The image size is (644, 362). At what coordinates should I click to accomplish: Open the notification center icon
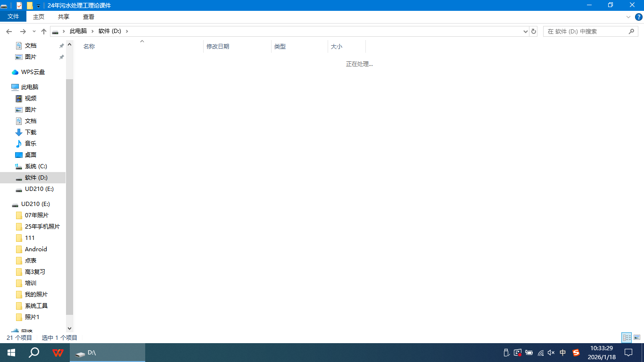click(x=628, y=353)
